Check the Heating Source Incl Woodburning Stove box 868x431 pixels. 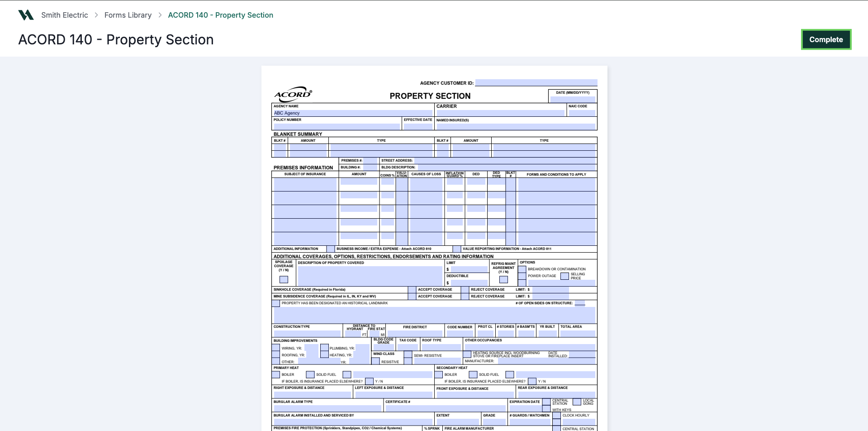467,354
